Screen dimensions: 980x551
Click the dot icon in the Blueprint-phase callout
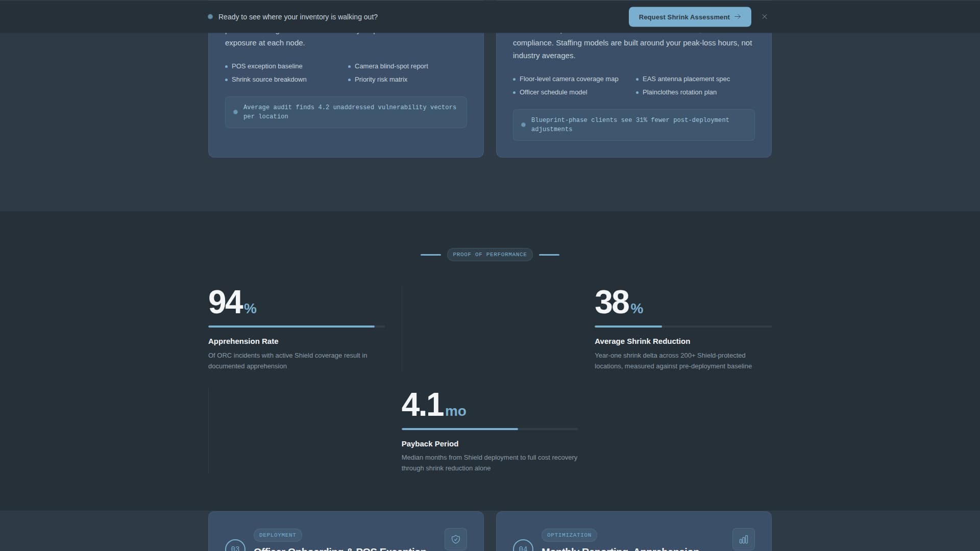click(523, 124)
